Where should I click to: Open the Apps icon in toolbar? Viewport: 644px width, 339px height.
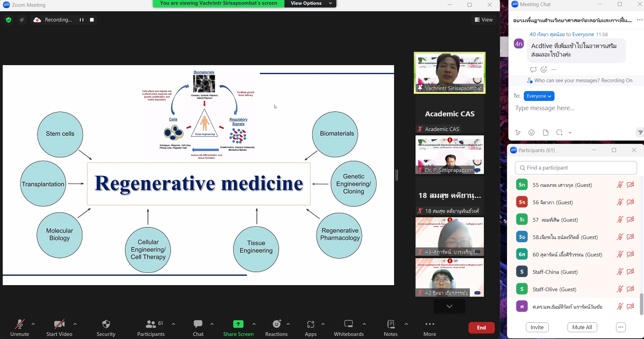point(310,324)
